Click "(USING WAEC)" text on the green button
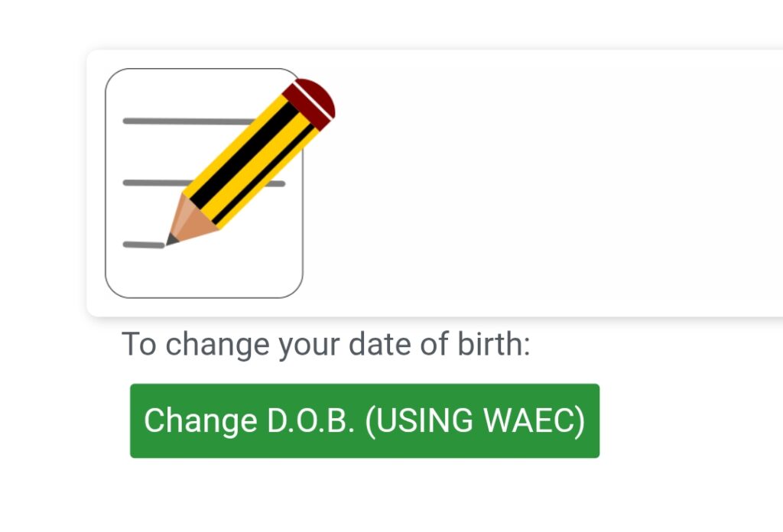The image size is (783, 532). click(475, 421)
